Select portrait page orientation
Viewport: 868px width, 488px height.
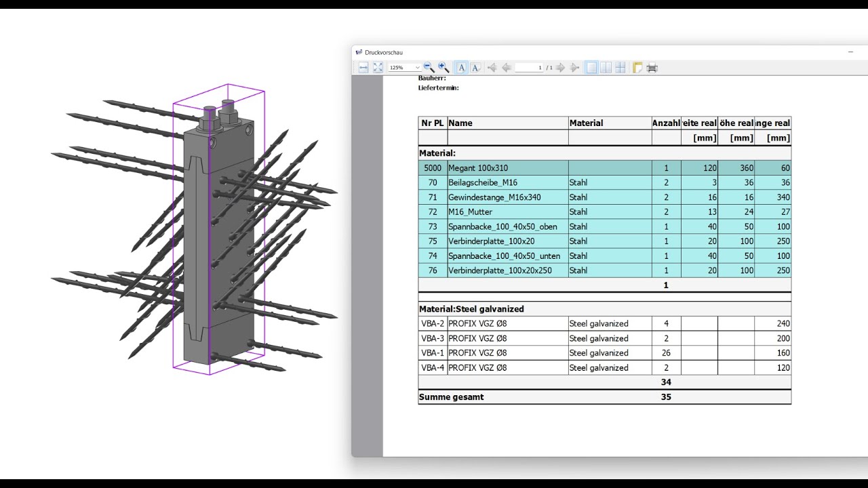[x=461, y=67]
